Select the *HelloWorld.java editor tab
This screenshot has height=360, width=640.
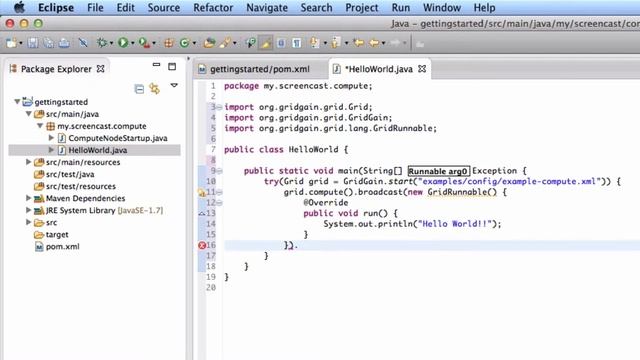point(379,69)
